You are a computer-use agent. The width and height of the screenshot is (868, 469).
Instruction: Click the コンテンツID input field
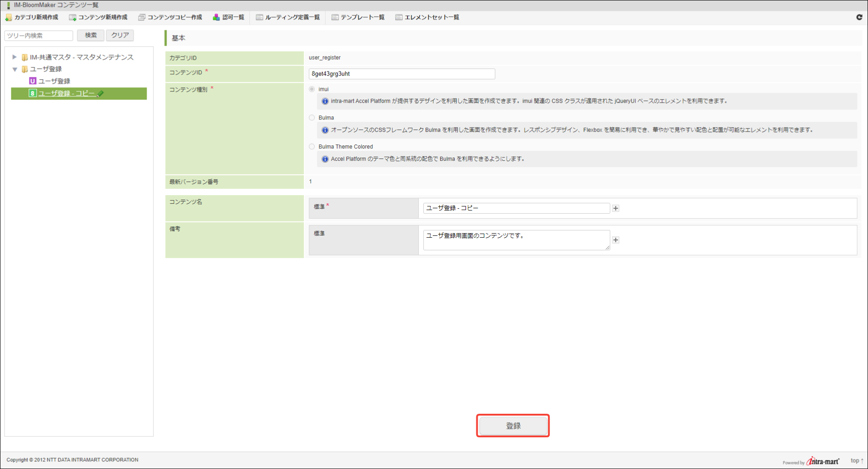tap(402, 74)
